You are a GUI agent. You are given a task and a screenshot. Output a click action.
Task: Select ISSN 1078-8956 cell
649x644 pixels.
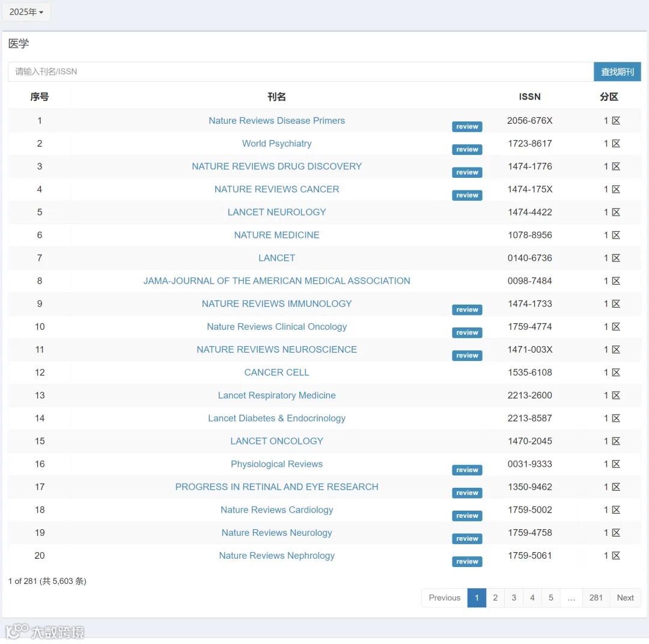pos(530,235)
